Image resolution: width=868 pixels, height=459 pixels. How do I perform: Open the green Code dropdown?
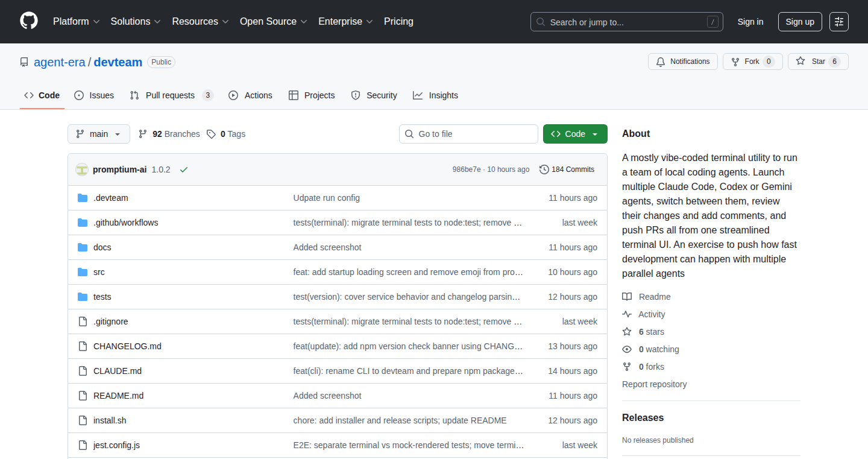[x=575, y=134]
